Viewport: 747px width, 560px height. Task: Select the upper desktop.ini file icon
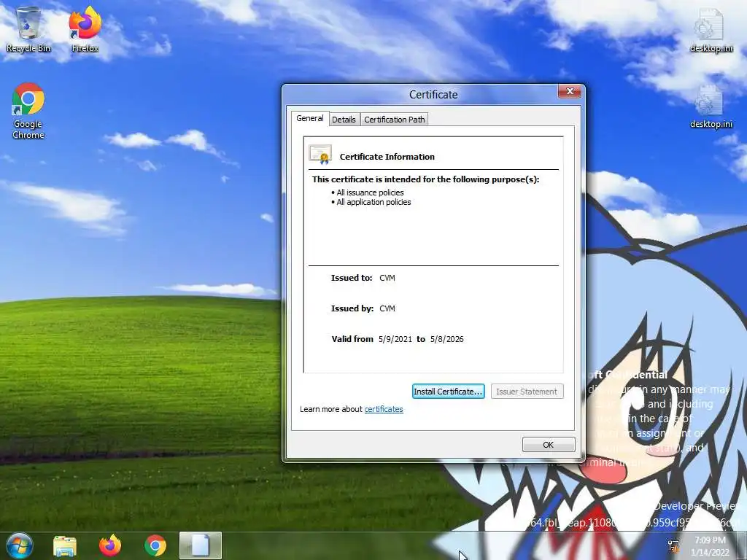click(x=711, y=29)
